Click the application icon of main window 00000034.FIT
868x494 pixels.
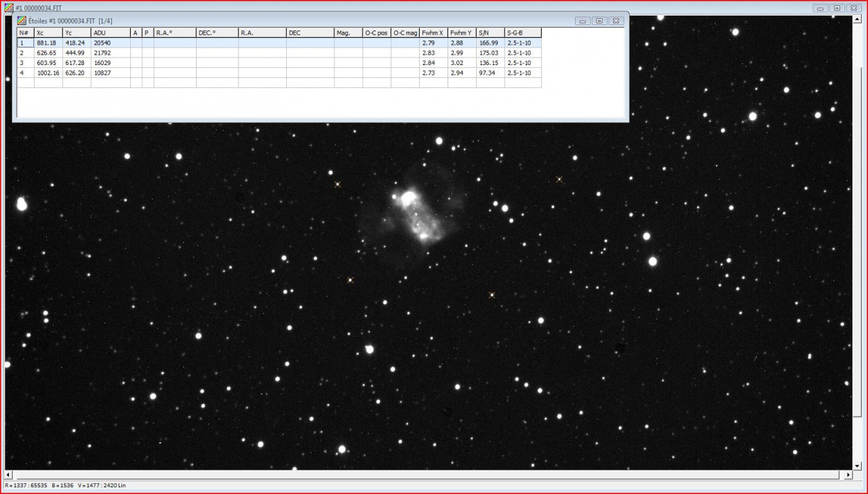pos(8,7)
